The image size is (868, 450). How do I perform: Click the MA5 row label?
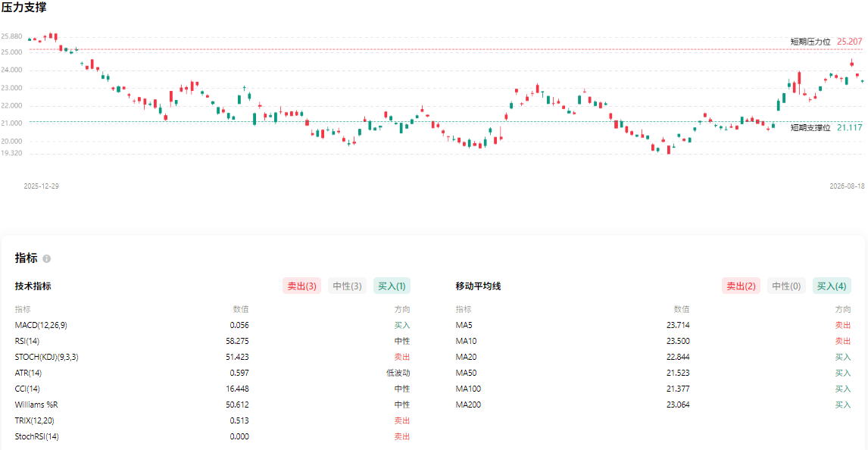tap(464, 326)
